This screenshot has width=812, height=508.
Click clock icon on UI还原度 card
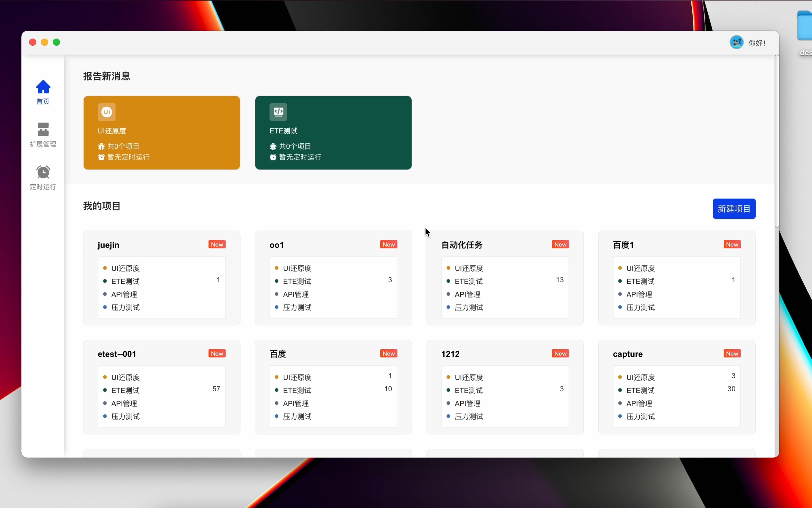point(101,157)
